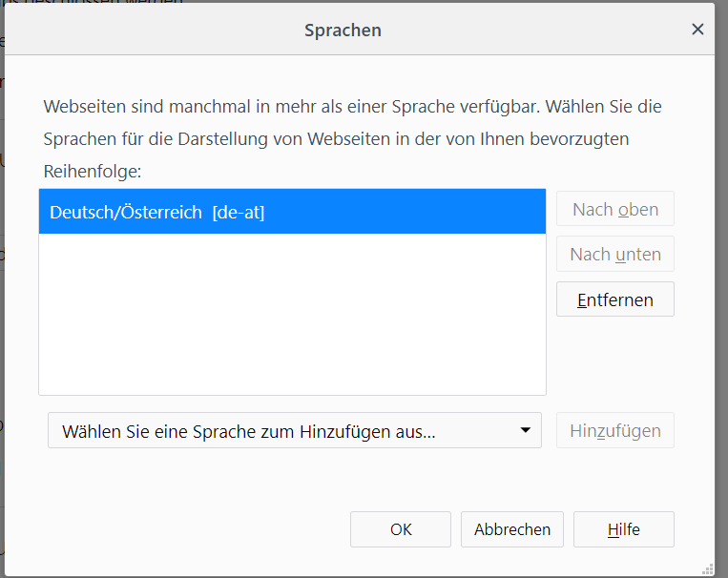Click the empty dialog area left of OK

tap(191, 529)
